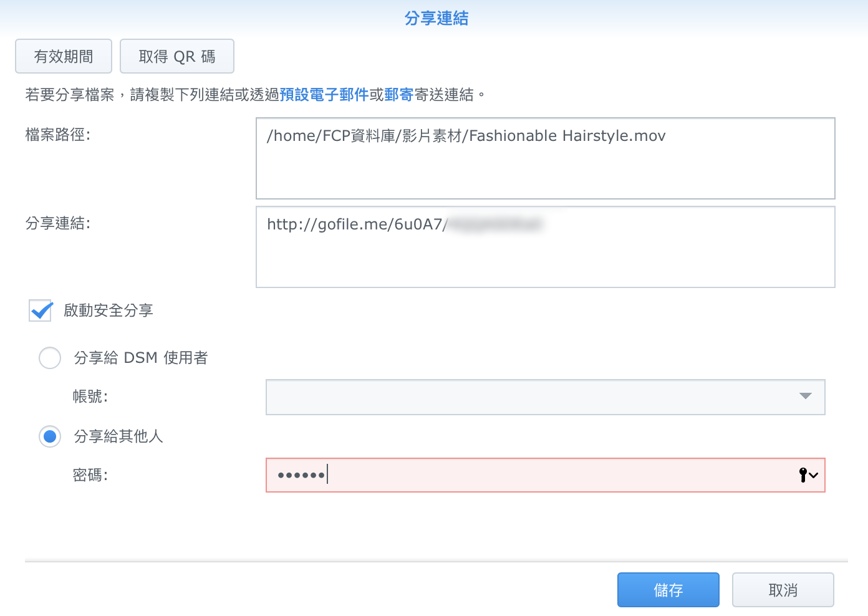This screenshot has width=868, height=616.
Task: Open the 預設電子郵件 link
Action: (324, 95)
